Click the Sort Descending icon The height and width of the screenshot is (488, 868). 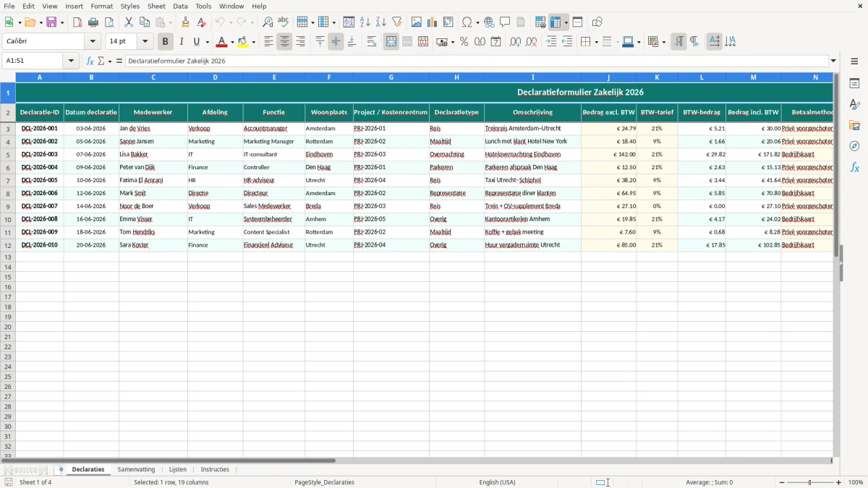[x=381, y=22]
